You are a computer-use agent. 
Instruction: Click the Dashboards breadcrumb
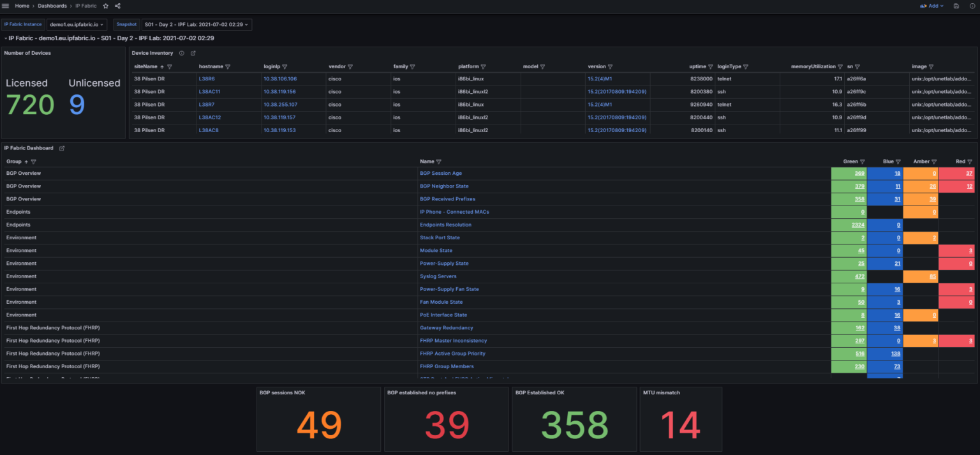(52, 6)
